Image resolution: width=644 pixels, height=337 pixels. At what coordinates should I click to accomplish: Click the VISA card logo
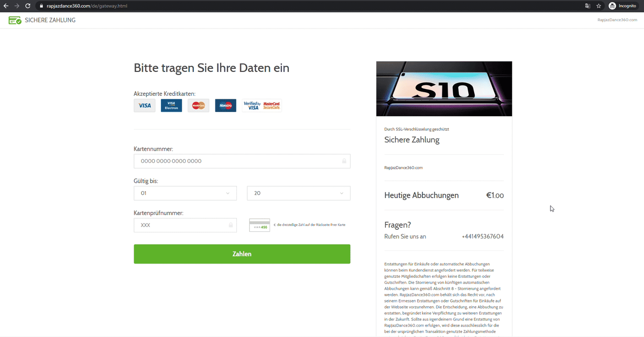click(x=144, y=105)
